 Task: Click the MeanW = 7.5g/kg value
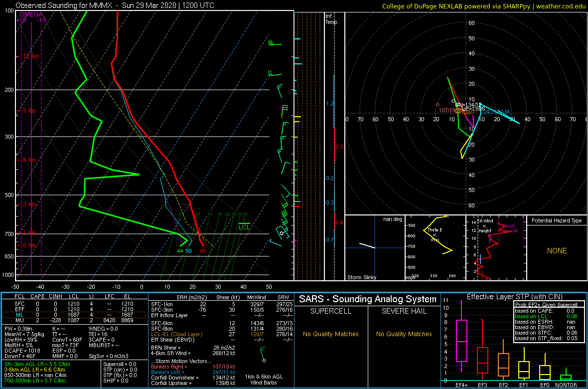coord(24,334)
